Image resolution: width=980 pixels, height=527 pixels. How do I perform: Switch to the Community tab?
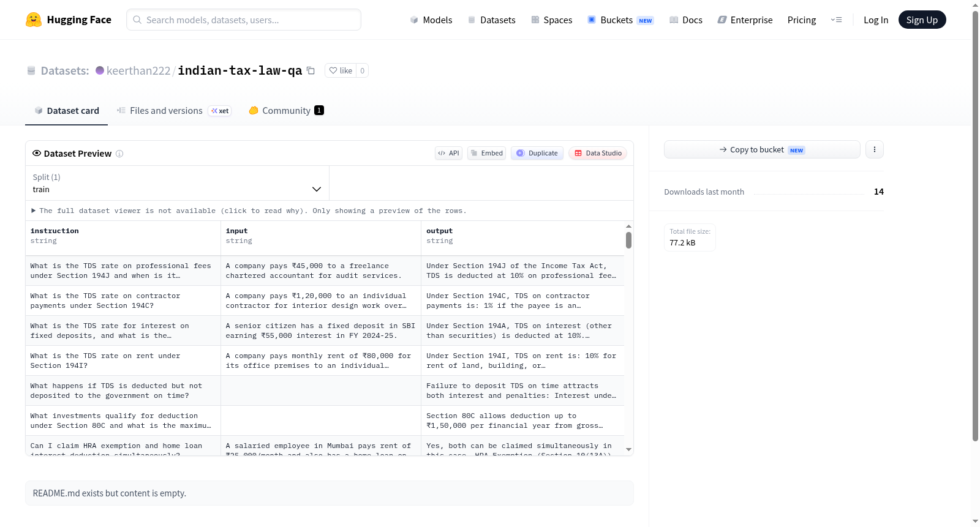(286, 111)
